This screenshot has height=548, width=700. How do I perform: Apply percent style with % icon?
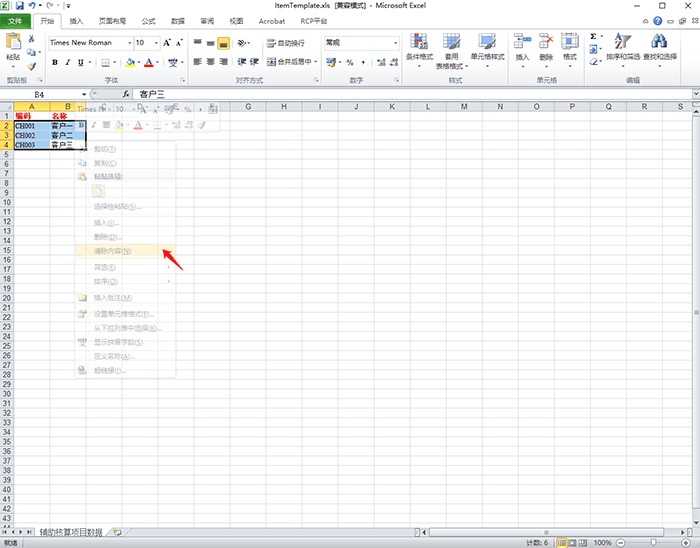pos(350,62)
